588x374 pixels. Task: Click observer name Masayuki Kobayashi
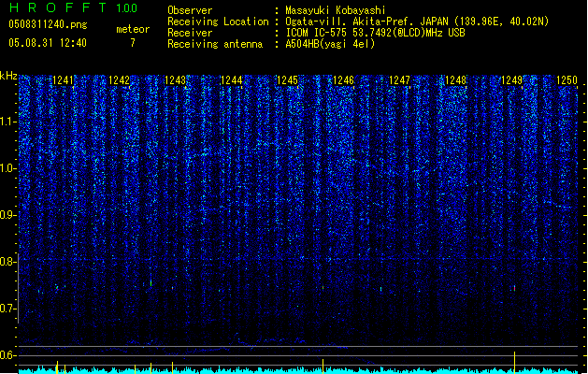[336, 10]
